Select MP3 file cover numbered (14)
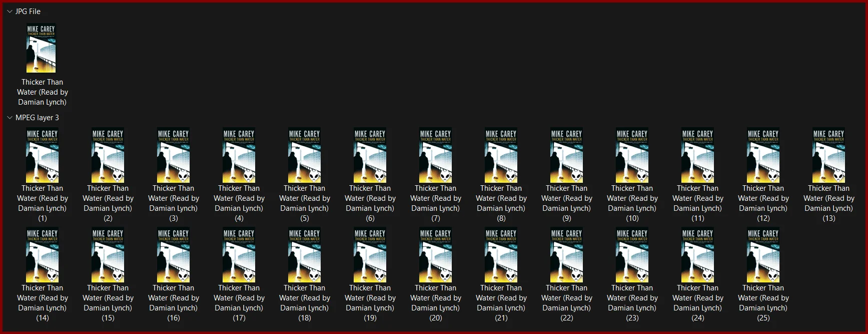The image size is (868, 334). click(43, 255)
